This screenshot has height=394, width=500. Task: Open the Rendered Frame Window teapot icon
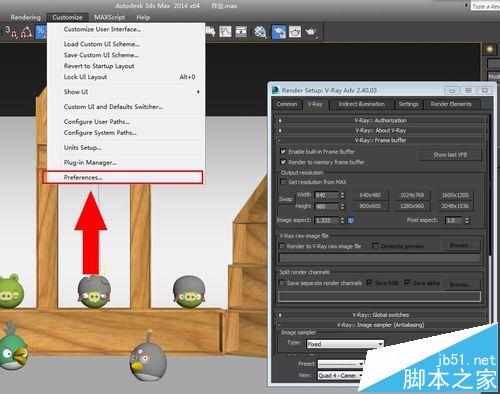coord(295,32)
